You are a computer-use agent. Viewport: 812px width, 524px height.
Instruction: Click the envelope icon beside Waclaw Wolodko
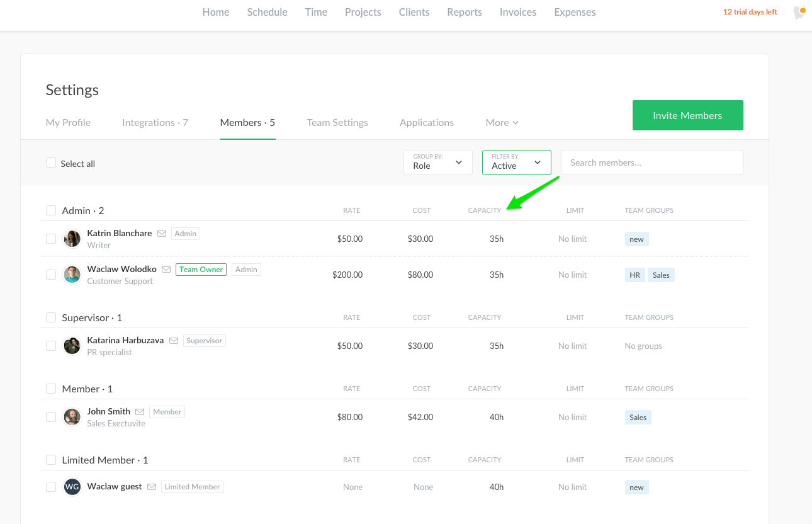click(166, 270)
